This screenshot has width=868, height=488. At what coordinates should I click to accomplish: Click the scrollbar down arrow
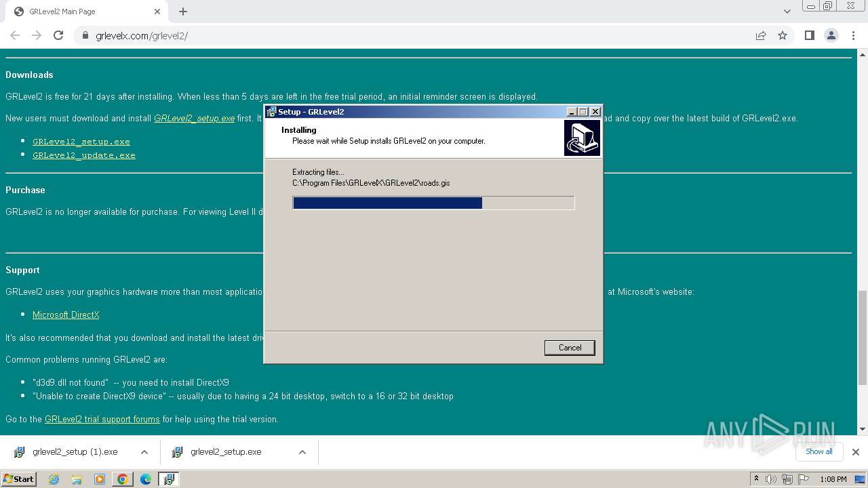(863, 429)
